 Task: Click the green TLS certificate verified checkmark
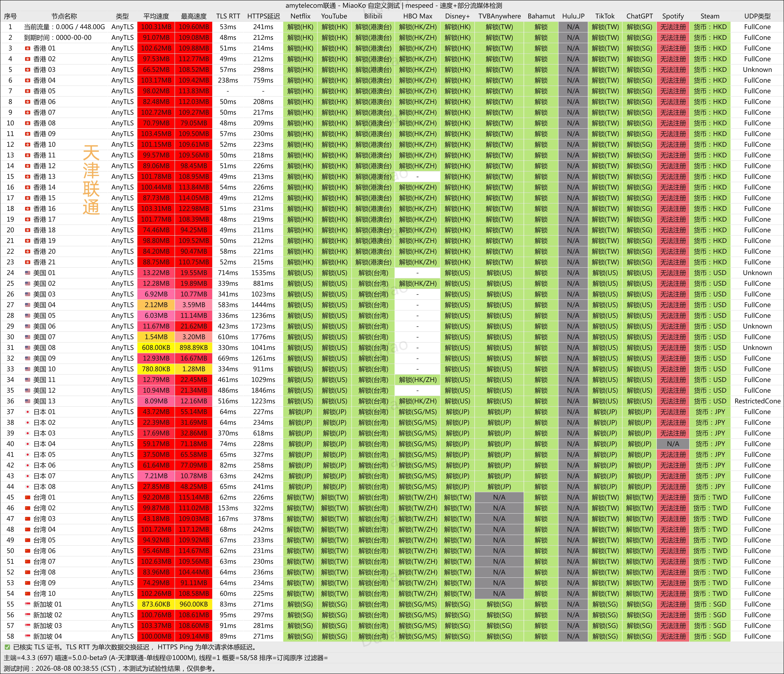pos(7,647)
